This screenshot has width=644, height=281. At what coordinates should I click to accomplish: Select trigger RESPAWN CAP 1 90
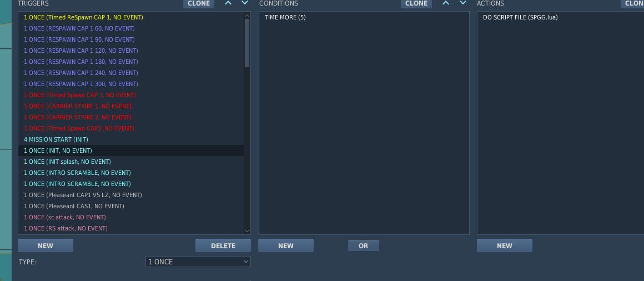(x=131, y=39)
